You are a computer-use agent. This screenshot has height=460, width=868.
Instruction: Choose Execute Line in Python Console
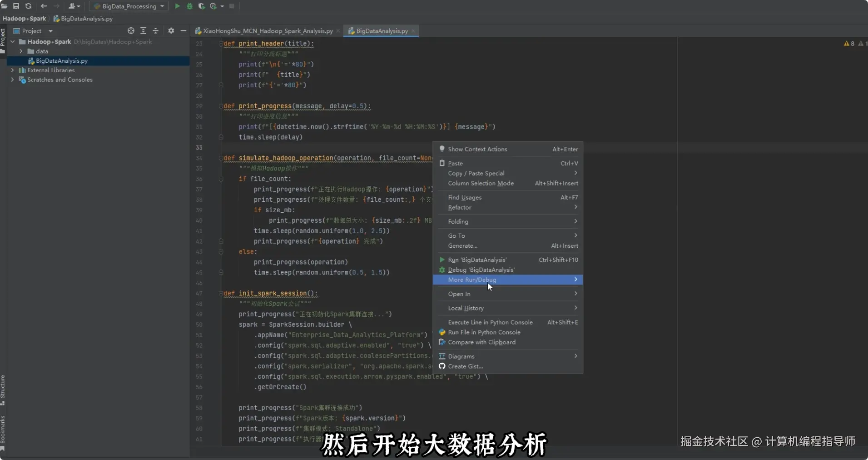508,322
